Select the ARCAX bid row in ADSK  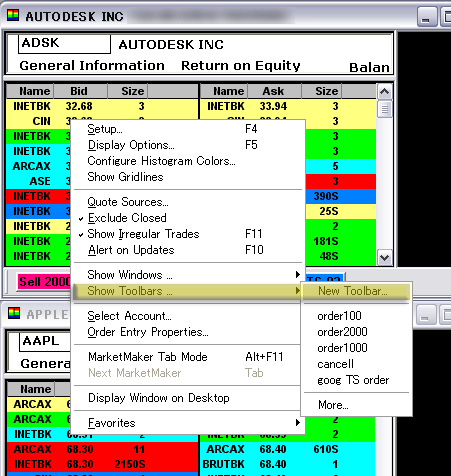[38, 166]
